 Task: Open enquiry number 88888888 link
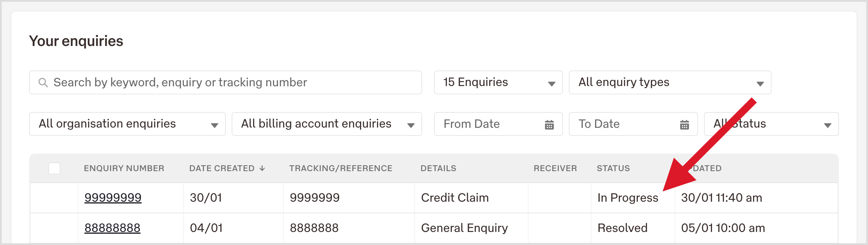coord(112,228)
